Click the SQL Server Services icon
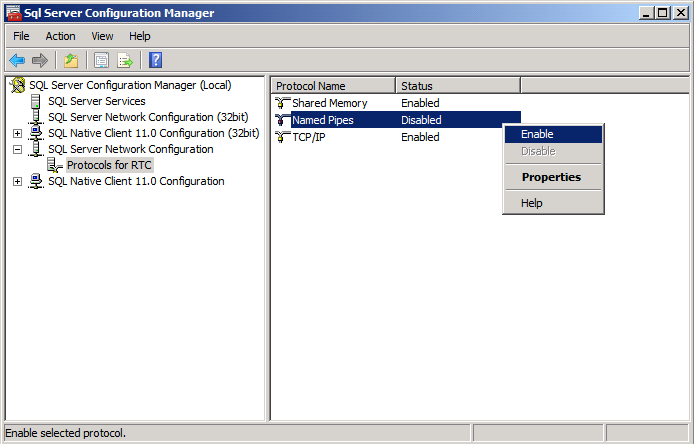 (x=36, y=101)
